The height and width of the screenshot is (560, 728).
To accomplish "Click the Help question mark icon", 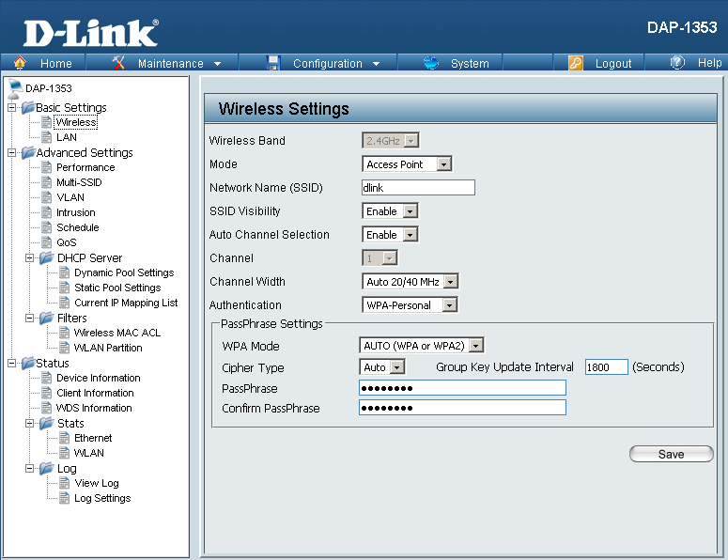I will [677, 62].
